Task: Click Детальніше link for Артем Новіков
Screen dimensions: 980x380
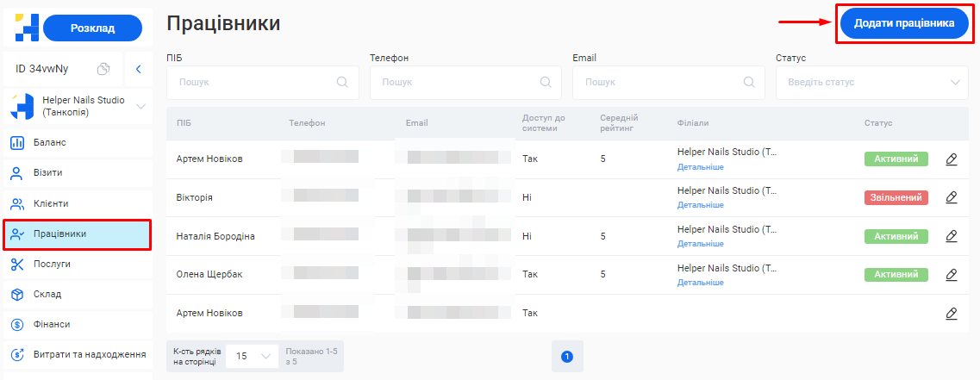Action: 700,167
